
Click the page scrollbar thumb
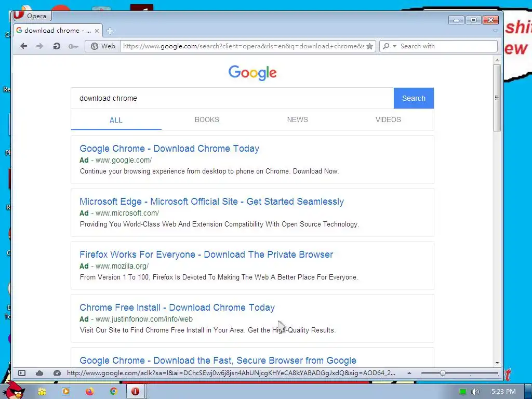[x=497, y=98]
